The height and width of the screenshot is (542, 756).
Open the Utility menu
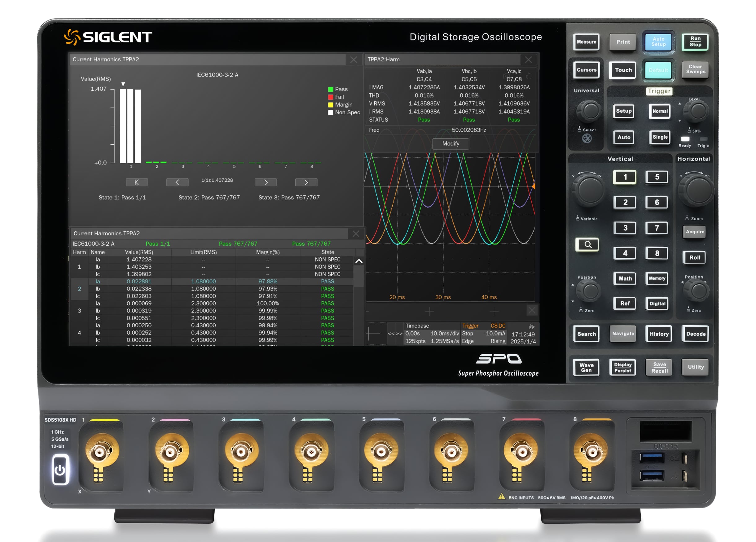click(x=695, y=367)
